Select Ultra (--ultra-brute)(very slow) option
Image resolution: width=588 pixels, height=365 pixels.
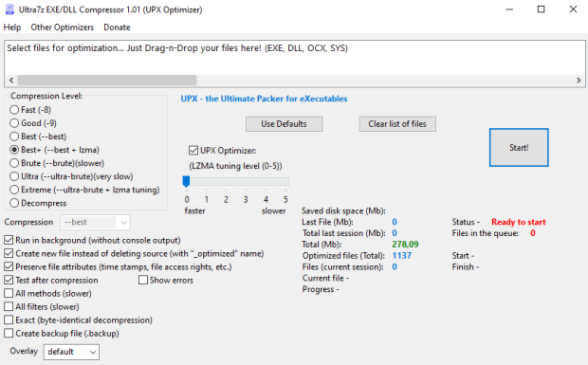click(x=71, y=176)
